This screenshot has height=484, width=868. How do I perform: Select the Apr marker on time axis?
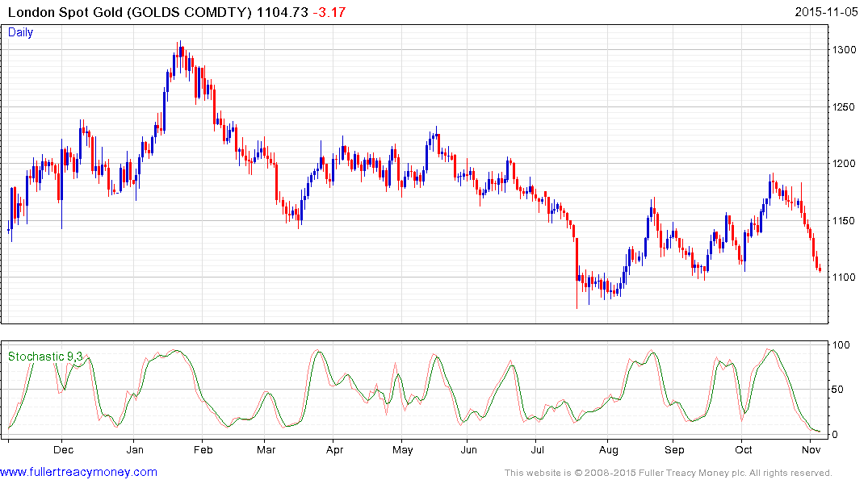point(333,449)
